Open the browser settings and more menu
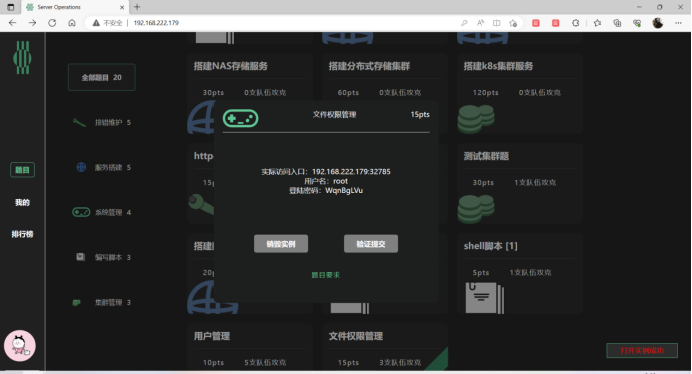 click(x=678, y=23)
